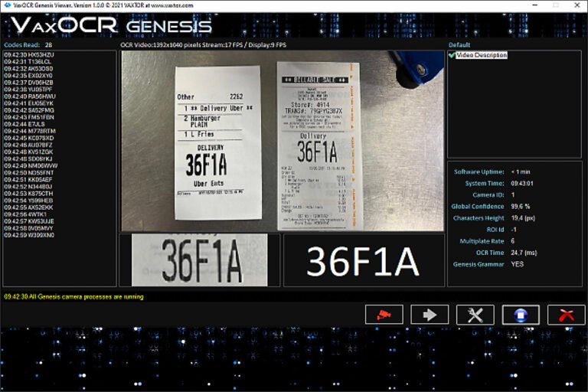Select the 09:42:59 last code list entry
Image resolution: width=588 pixels, height=392 pixels.
pyautogui.click(x=29, y=235)
